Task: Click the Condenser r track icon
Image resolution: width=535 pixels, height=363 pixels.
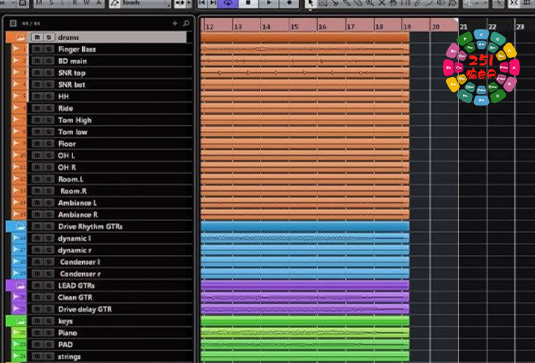Action: pyautogui.click(x=18, y=274)
